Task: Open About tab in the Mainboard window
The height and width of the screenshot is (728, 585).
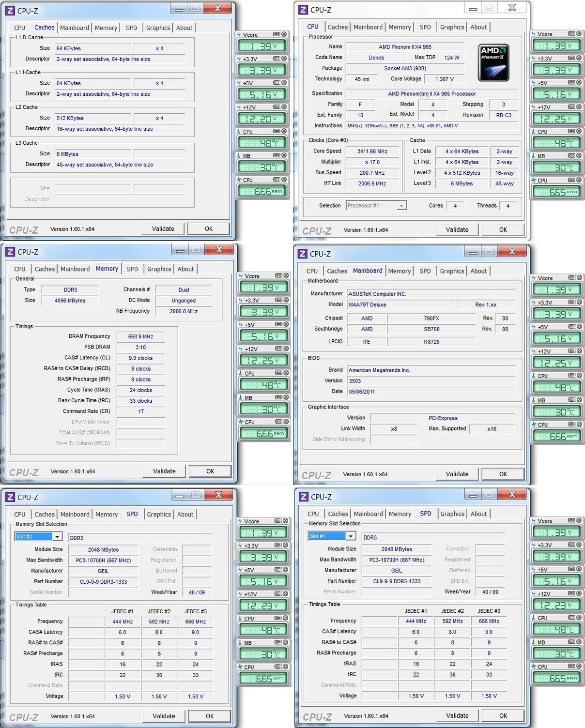Action: pos(478,271)
